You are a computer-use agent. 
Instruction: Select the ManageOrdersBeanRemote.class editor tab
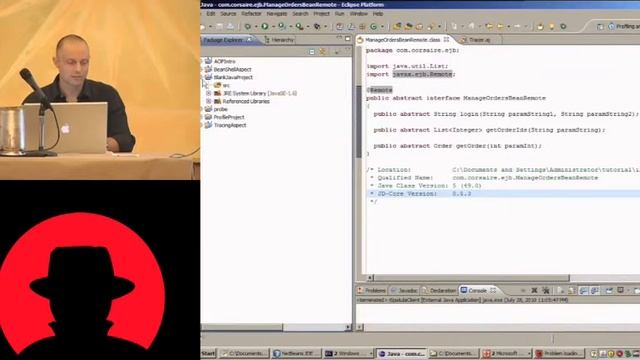pos(403,40)
